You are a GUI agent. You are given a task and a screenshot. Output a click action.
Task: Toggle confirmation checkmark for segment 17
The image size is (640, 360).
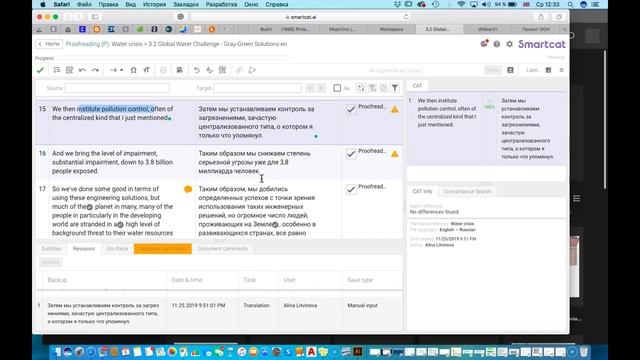click(351, 189)
